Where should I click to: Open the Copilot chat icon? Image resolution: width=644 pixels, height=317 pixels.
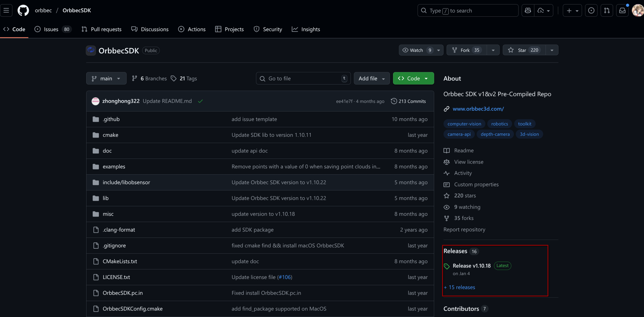pyautogui.click(x=528, y=10)
